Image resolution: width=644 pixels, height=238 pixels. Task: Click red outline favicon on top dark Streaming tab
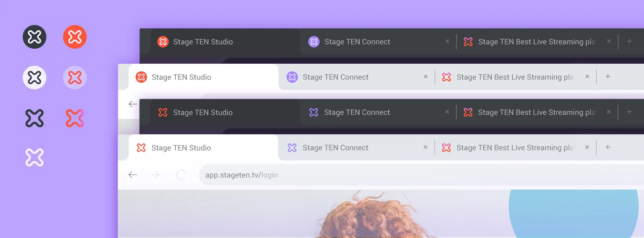click(468, 42)
